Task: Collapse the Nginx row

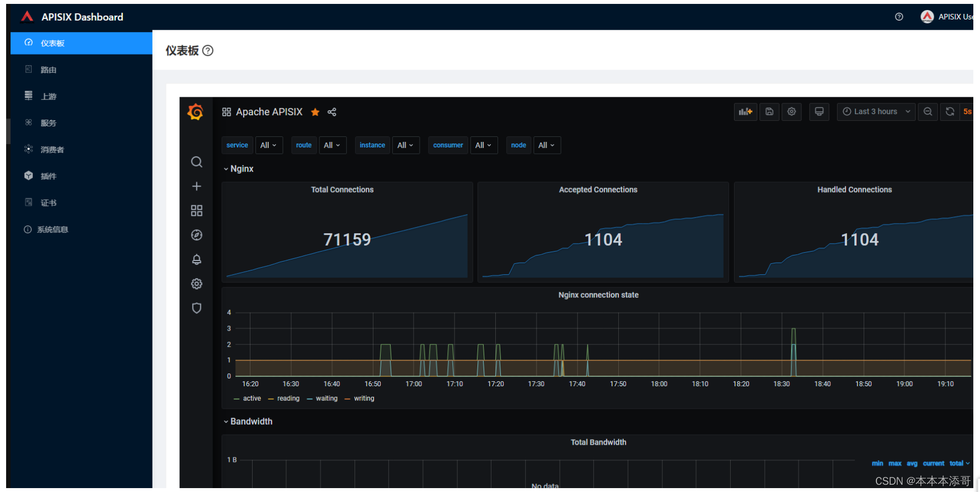Action: tap(239, 169)
